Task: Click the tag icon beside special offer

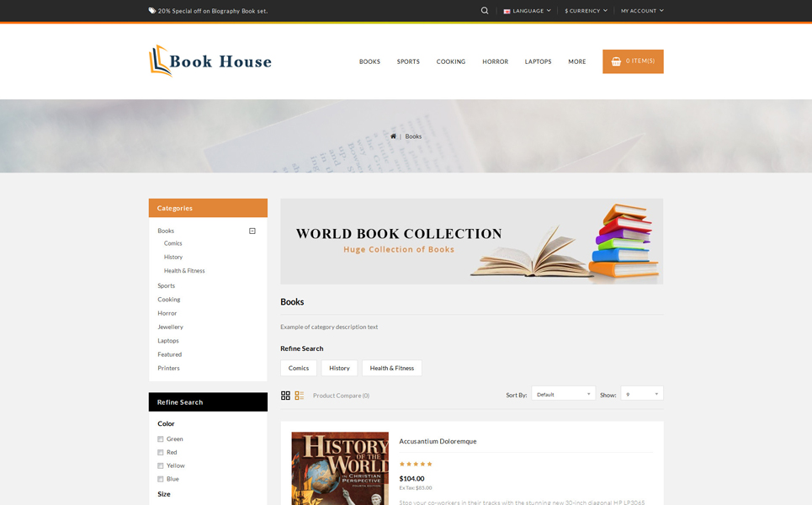Action: 152,10
